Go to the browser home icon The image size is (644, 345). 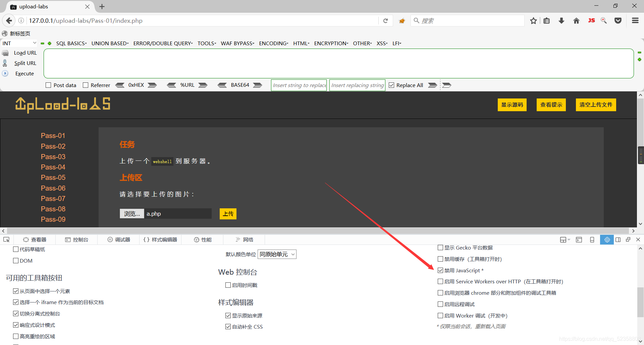(x=576, y=21)
